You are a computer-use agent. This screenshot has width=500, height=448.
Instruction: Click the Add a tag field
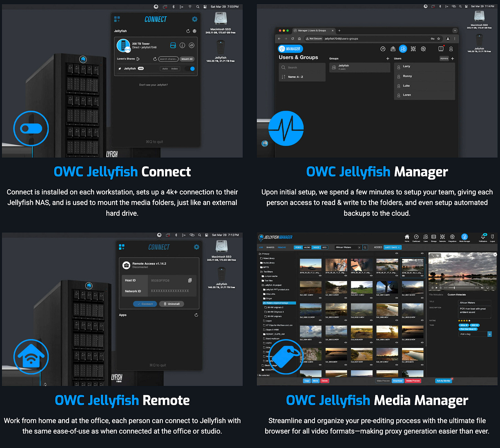coord(473,334)
